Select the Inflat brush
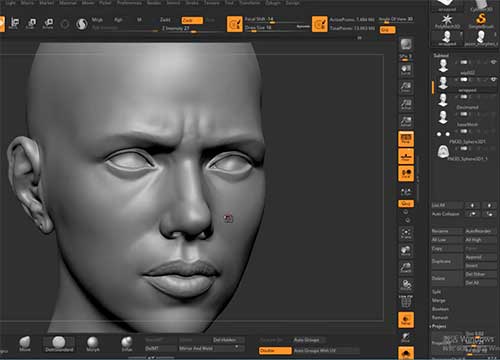This screenshot has width=500, height=360. click(x=127, y=344)
